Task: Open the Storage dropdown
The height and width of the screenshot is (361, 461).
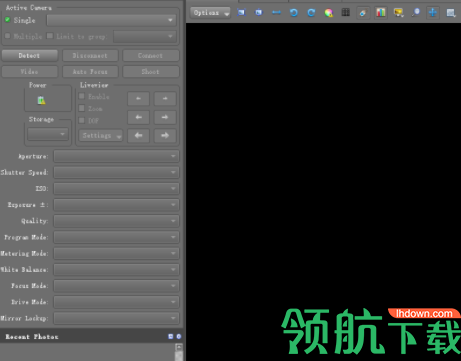Action: click(48, 134)
